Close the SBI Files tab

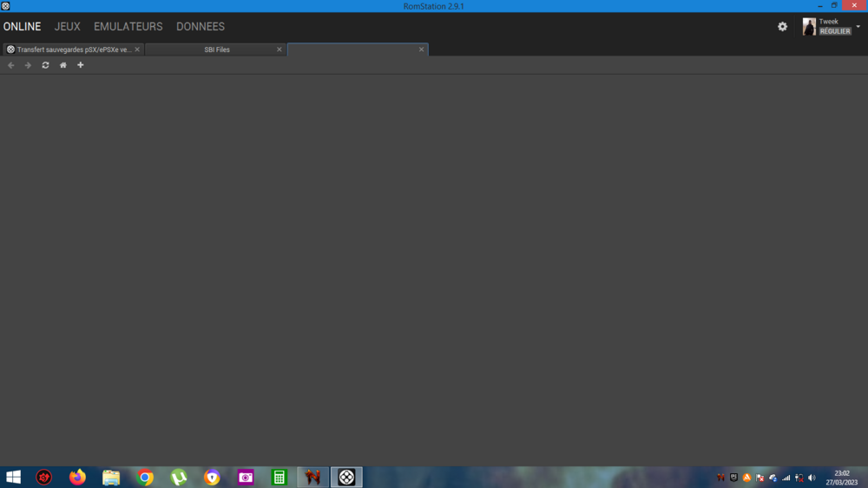point(279,49)
